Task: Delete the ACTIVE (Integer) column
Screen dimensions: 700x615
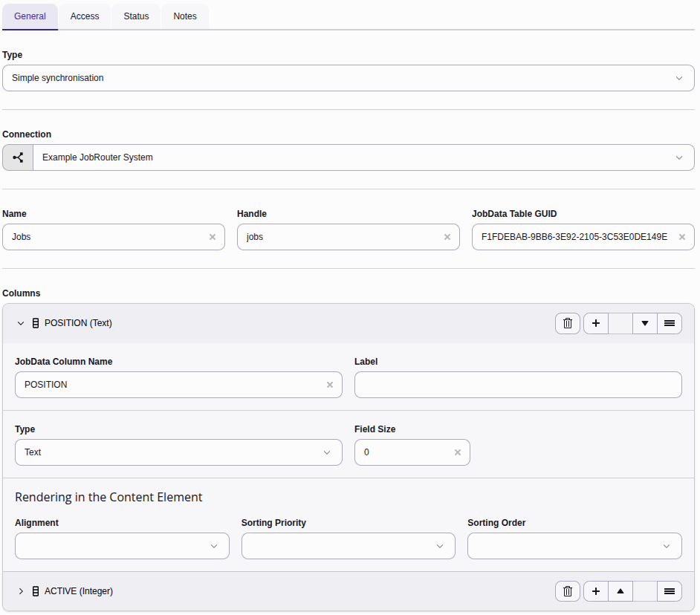Action: (x=568, y=591)
